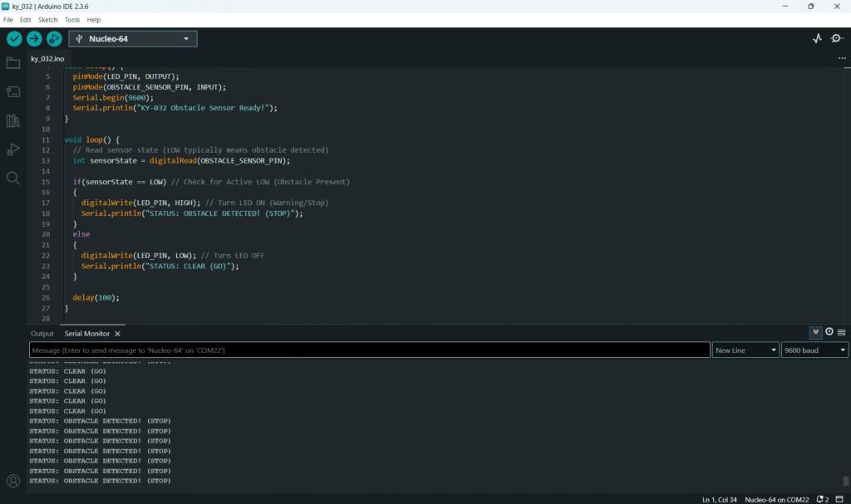Open the New Line line-ending dropdown

point(745,350)
